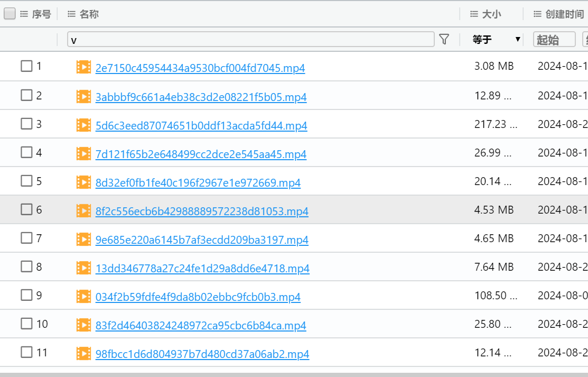Screen dimensions: 588x377
Task: Open the 序号 column menu icon
Action: (24, 14)
